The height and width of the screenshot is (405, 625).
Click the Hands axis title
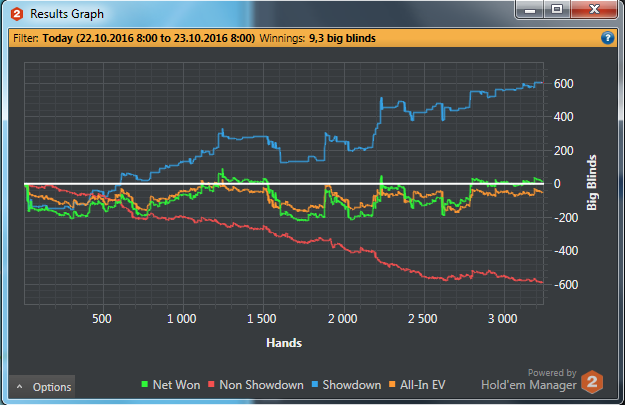(284, 343)
